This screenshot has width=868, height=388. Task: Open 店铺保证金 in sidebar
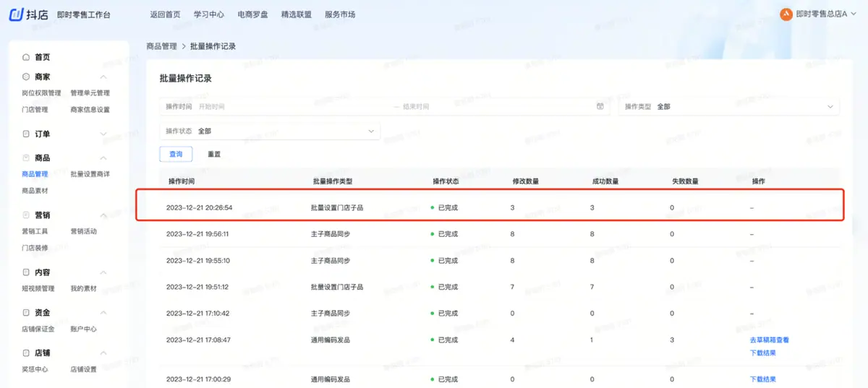point(38,329)
